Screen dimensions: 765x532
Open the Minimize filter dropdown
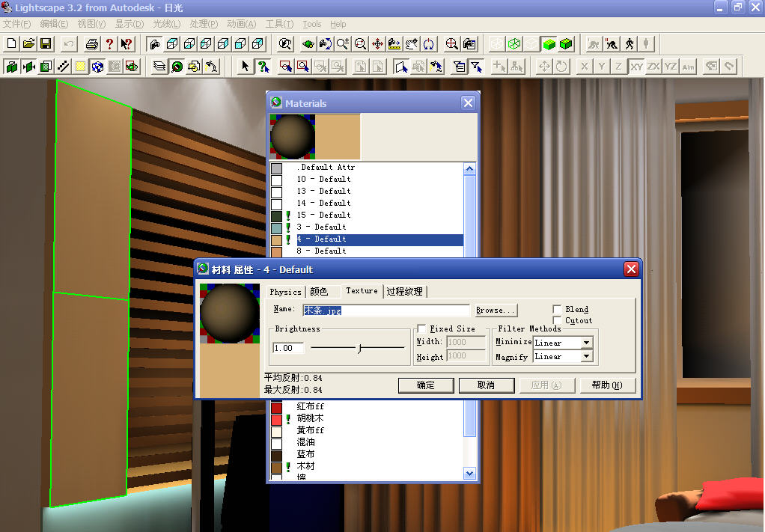coord(586,343)
